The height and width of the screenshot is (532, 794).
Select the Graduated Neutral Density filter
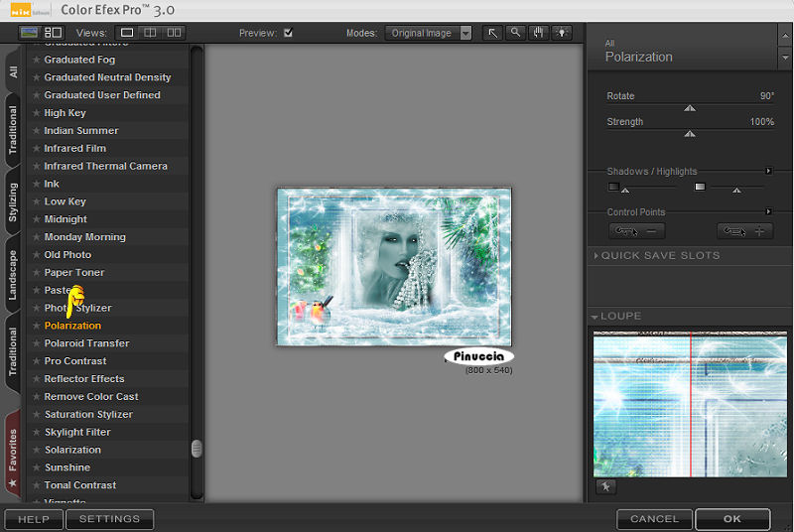click(x=107, y=77)
